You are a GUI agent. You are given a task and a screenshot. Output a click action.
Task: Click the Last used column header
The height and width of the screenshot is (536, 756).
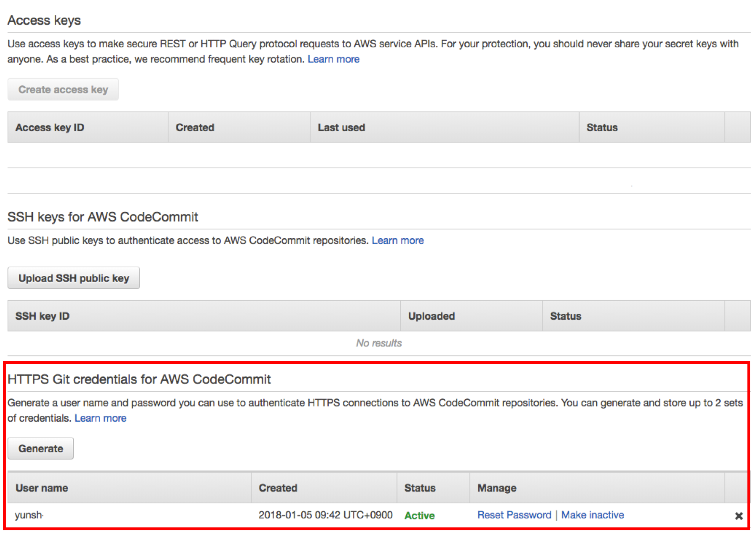[341, 128]
